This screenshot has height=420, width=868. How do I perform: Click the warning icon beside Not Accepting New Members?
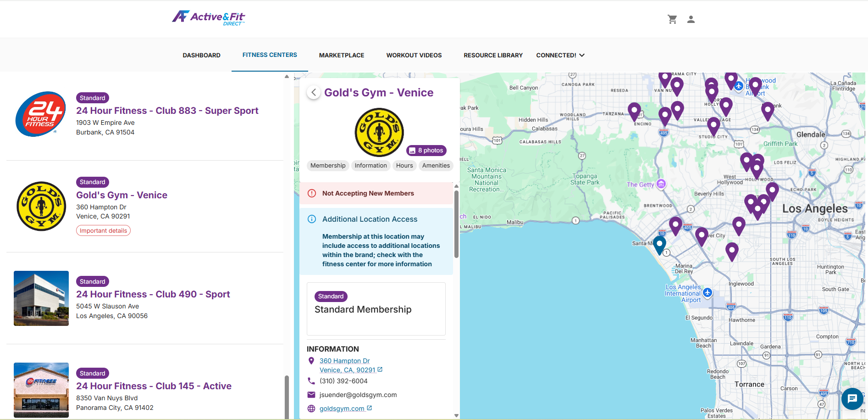click(x=312, y=193)
